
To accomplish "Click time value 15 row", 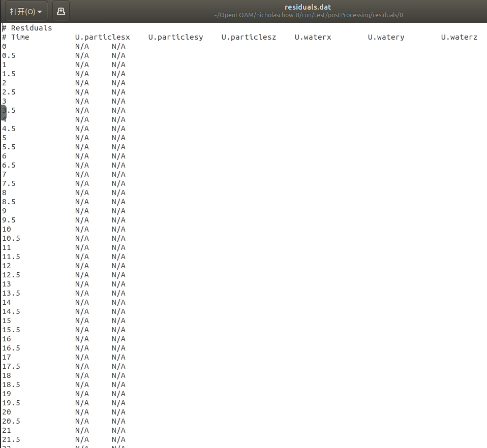I will (x=7, y=321).
